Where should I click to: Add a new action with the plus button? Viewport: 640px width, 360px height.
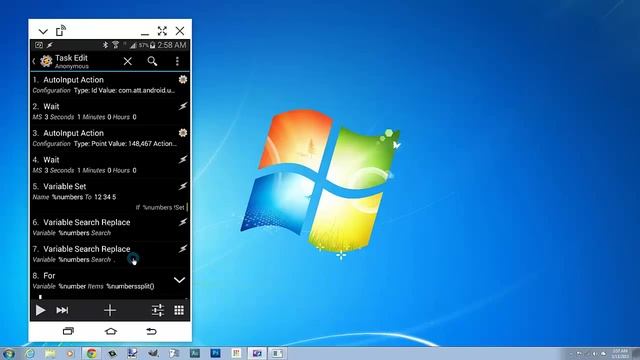pos(109,310)
